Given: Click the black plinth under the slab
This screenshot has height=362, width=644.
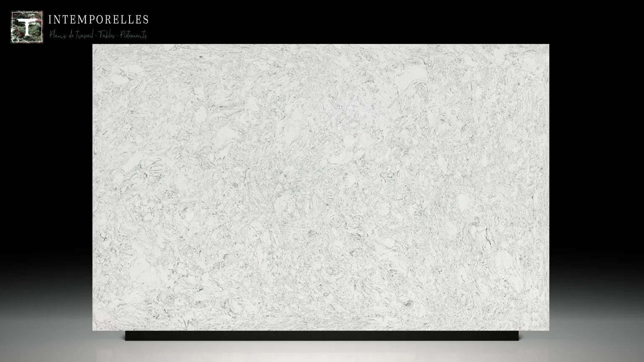Looking at the screenshot, I should (322, 335).
